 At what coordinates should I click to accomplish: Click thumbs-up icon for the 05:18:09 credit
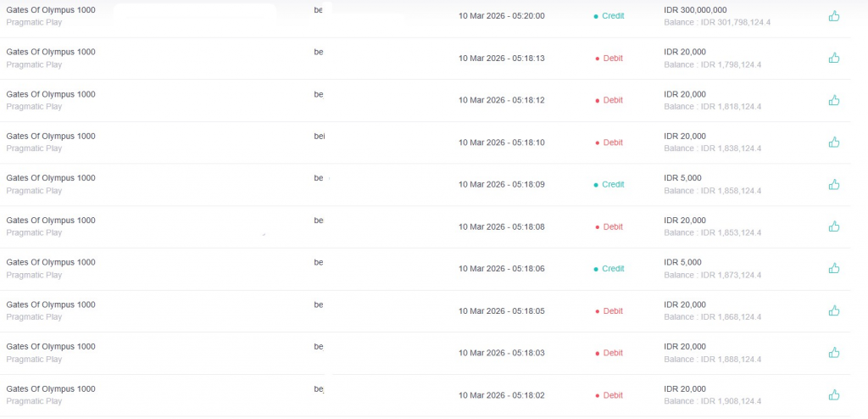834,184
